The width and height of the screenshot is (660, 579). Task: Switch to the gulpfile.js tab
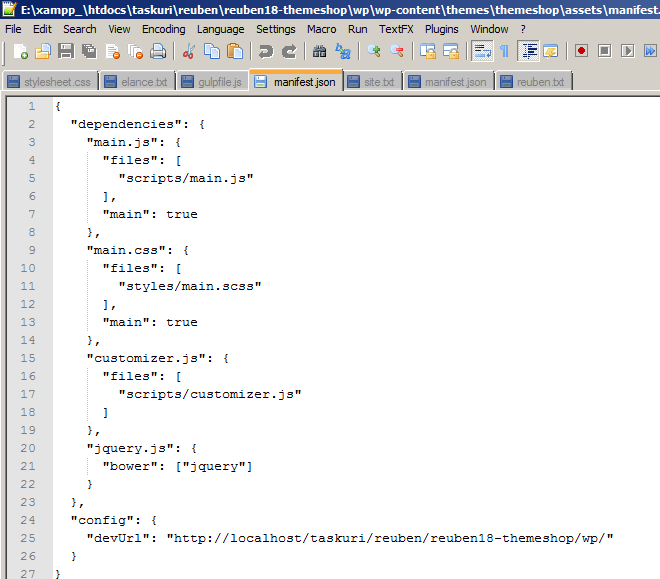coord(213,82)
